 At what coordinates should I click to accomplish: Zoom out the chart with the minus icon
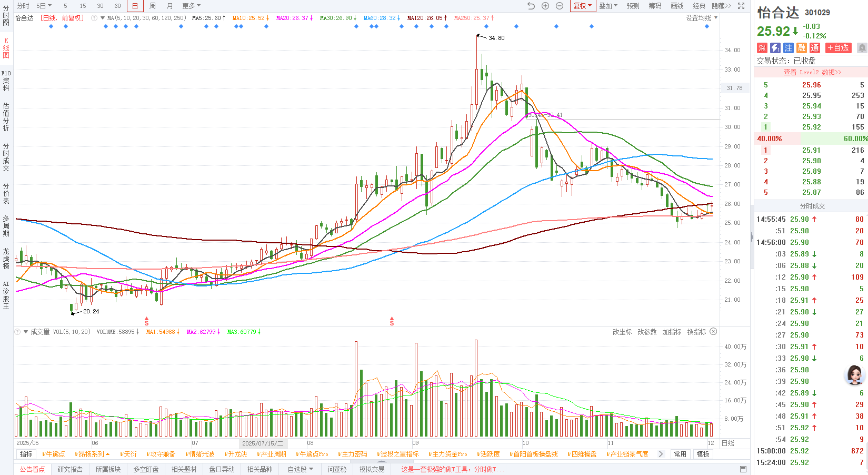tap(560, 6)
